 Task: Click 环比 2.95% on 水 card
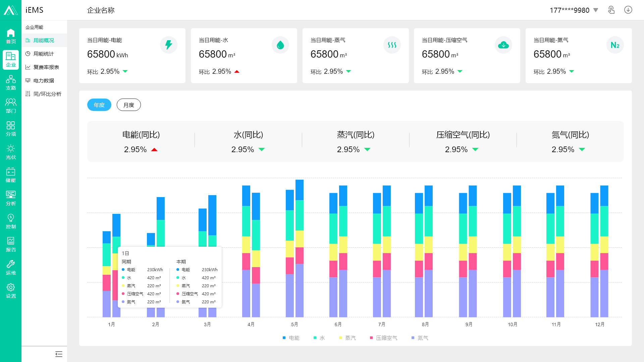click(x=219, y=71)
